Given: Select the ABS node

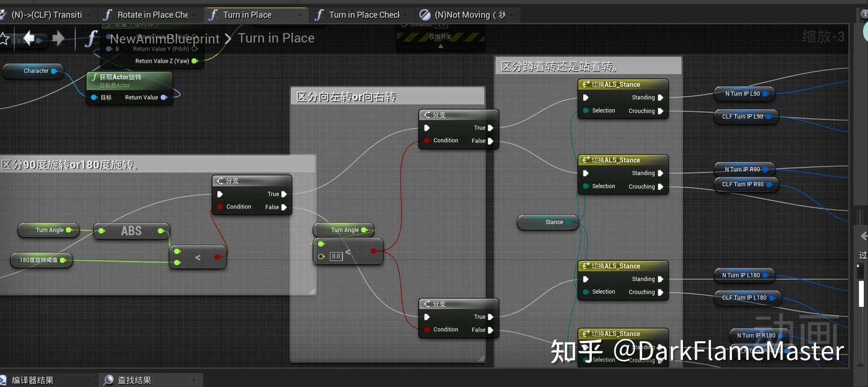Looking at the screenshot, I should coord(131,231).
